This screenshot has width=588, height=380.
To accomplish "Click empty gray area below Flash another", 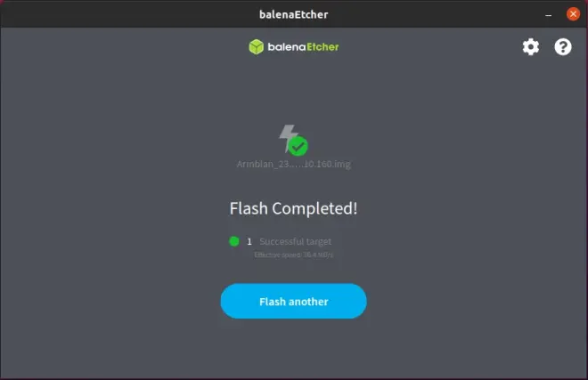I will pos(293,349).
